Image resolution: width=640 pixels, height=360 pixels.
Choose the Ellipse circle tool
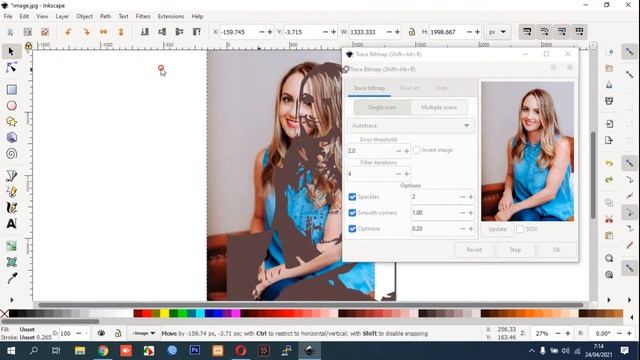point(11,106)
